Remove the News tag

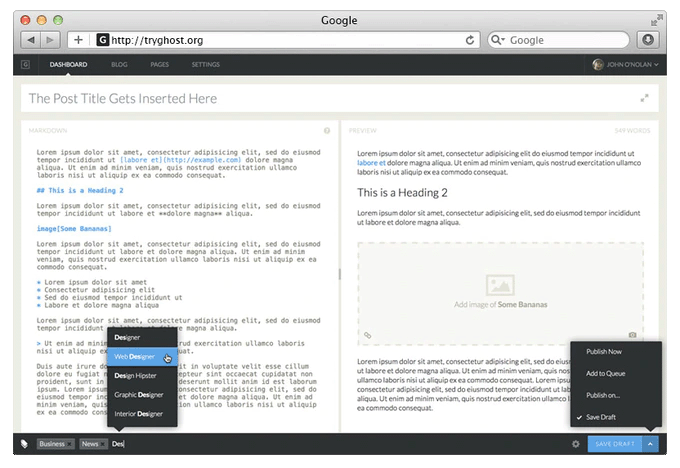[x=104, y=444]
